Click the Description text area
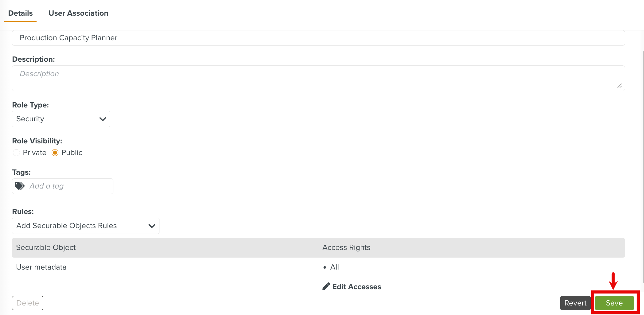The height and width of the screenshot is (315, 644). [318, 78]
